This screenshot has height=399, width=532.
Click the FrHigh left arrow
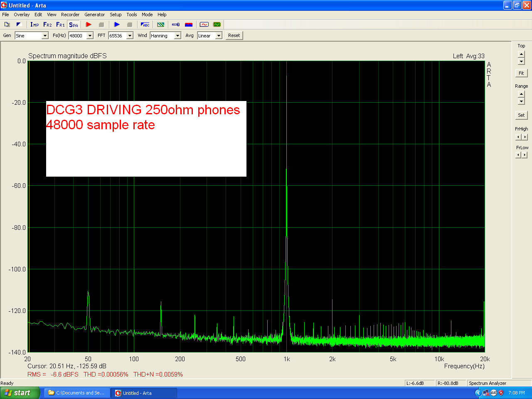click(x=518, y=137)
